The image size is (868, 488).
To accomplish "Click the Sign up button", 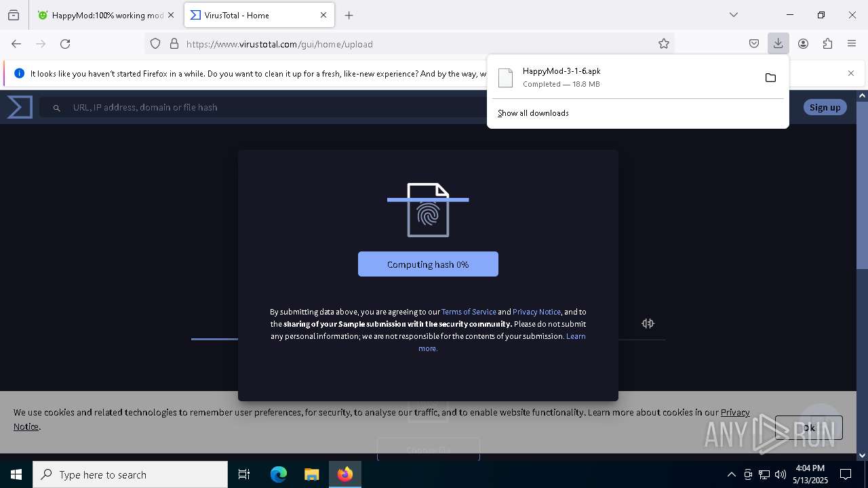I will coord(825,107).
